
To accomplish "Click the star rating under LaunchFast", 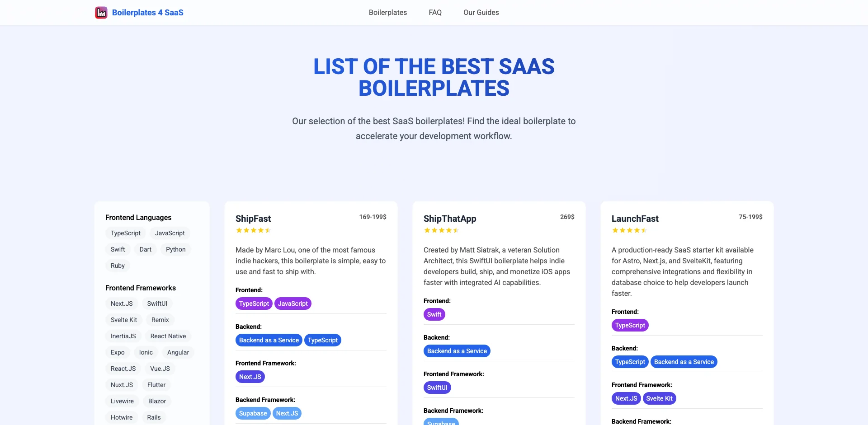I will click(x=629, y=230).
